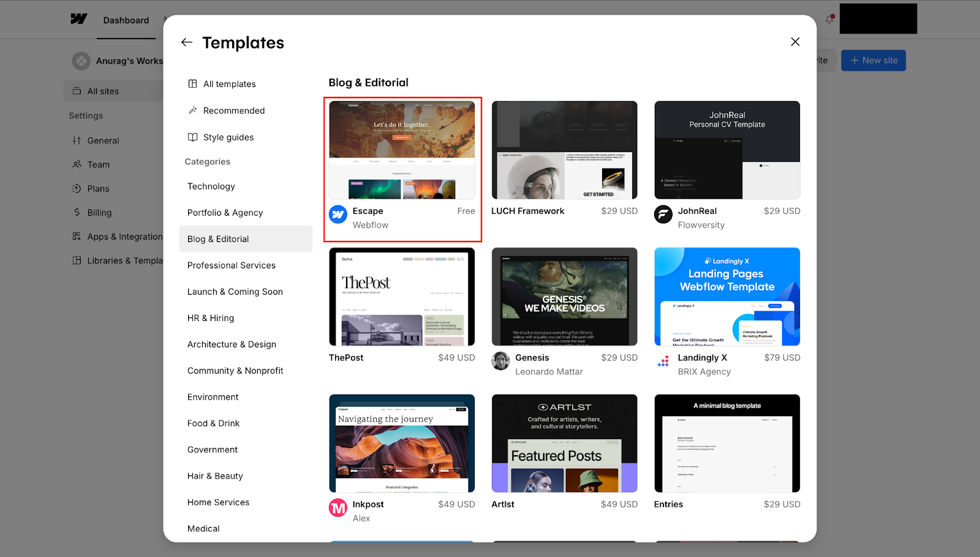Image resolution: width=980 pixels, height=557 pixels.
Task: Open the Escape template thumbnail
Action: coord(402,150)
